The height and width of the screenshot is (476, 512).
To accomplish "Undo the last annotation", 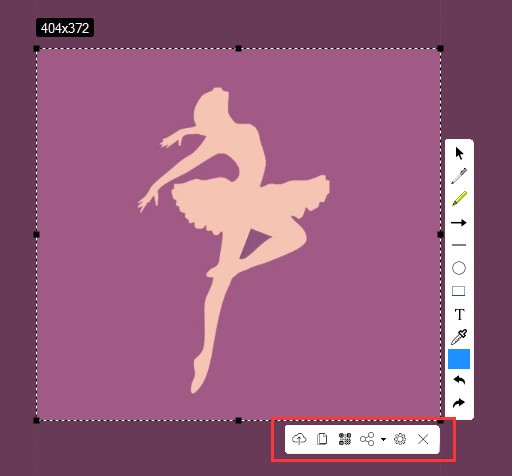I will (x=459, y=380).
